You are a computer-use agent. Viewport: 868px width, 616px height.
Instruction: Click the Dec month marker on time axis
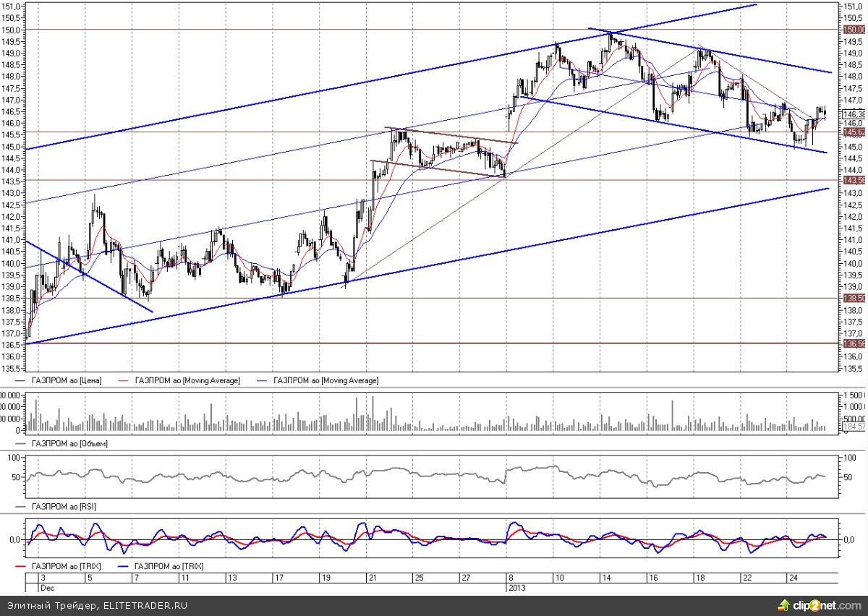pyautogui.click(x=46, y=588)
